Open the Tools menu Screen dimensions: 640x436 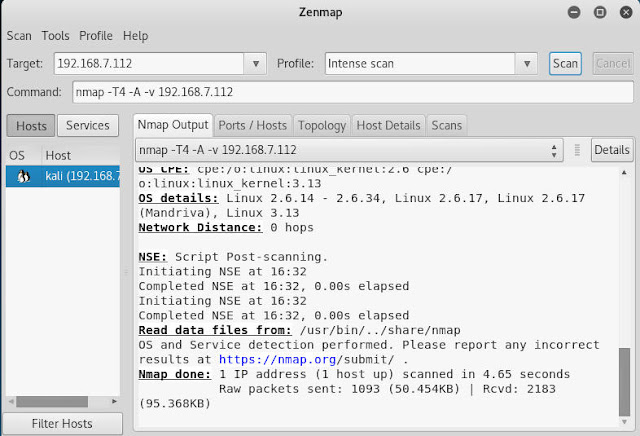tap(56, 36)
